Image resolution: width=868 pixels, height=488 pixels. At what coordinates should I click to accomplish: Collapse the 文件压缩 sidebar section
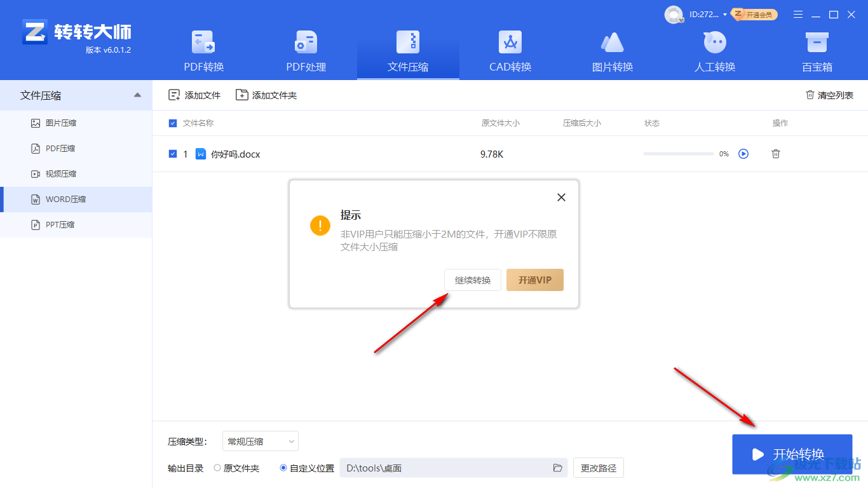click(138, 95)
